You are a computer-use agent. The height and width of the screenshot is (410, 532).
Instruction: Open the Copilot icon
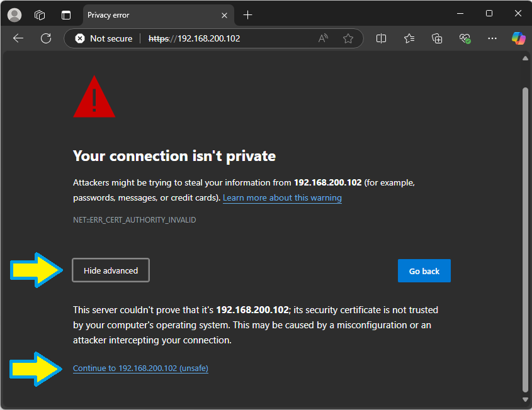[x=518, y=38]
